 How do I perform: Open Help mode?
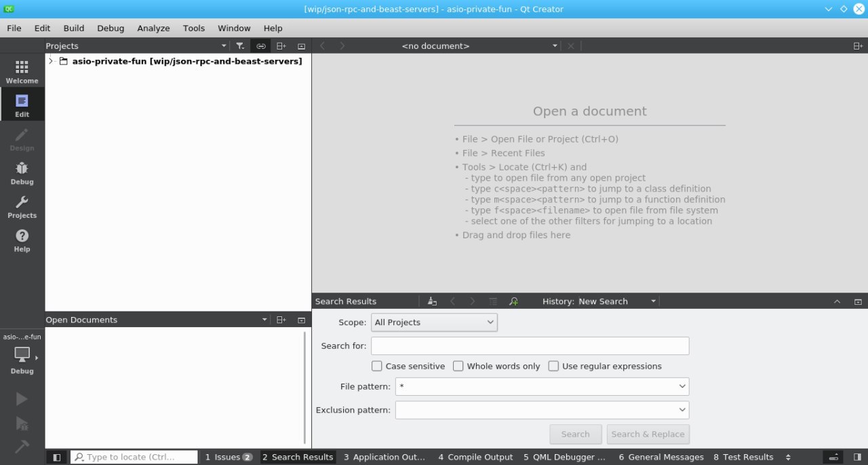point(22,240)
